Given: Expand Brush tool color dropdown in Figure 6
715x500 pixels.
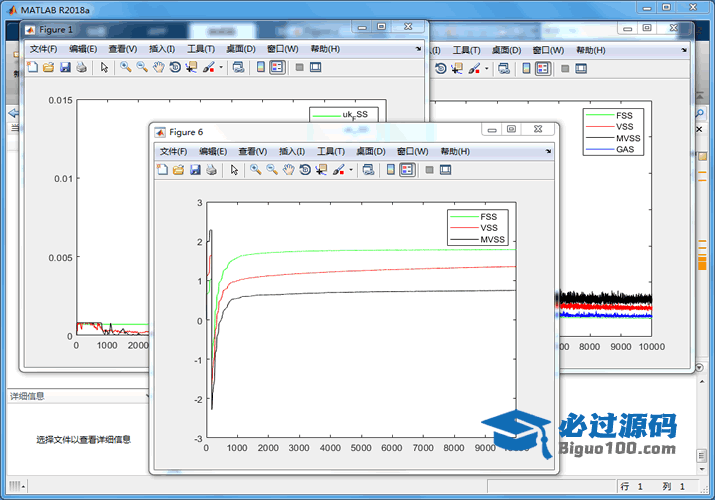Looking at the screenshot, I should click(350, 171).
